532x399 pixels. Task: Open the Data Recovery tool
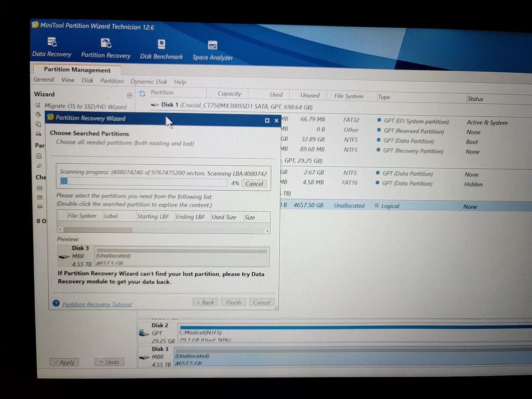point(52,47)
